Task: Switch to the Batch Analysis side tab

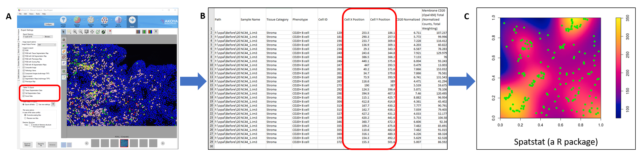Action: pyautogui.click(x=18, y=48)
